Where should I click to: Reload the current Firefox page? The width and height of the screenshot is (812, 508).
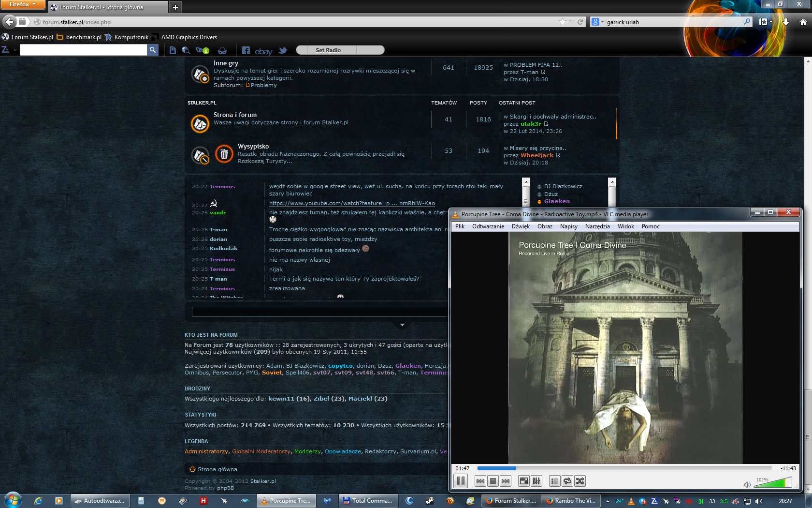[x=580, y=22]
